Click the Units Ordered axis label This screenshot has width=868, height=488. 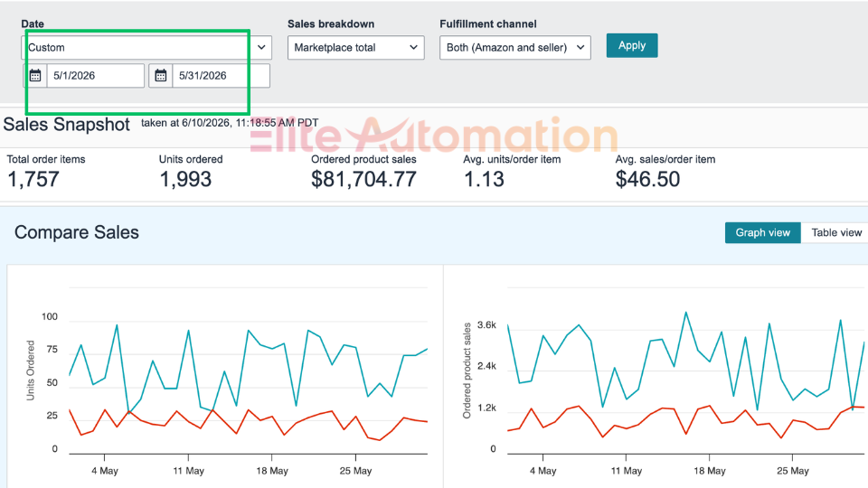click(x=31, y=371)
